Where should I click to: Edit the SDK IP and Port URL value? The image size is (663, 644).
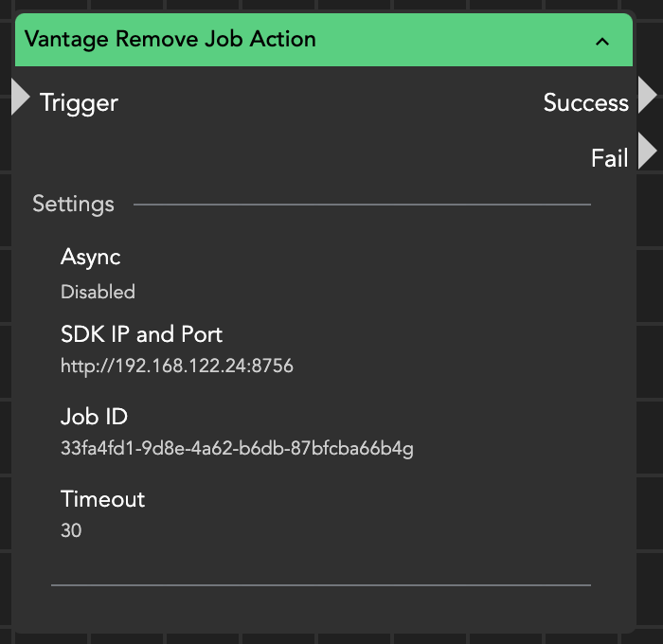coord(177,366)
